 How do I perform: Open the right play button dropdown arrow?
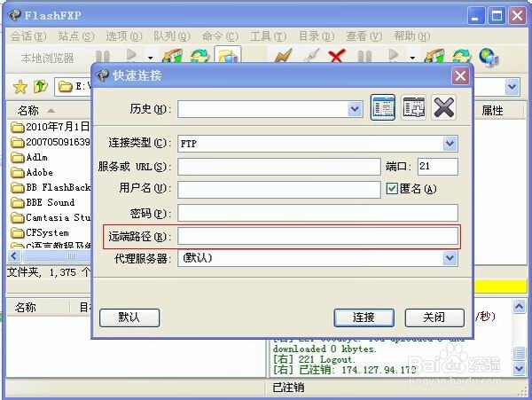[412, 58]
